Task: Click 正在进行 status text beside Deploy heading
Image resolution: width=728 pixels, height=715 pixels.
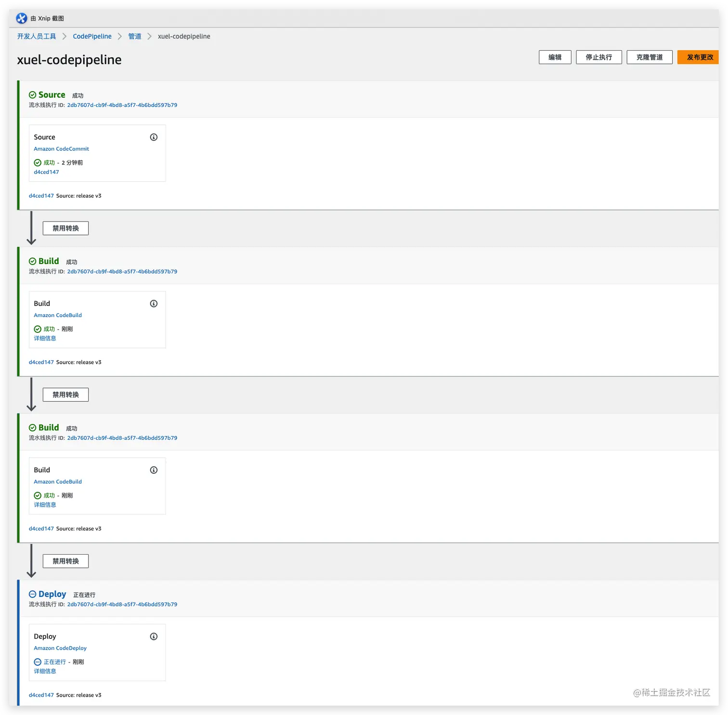Action: [84, 595]
